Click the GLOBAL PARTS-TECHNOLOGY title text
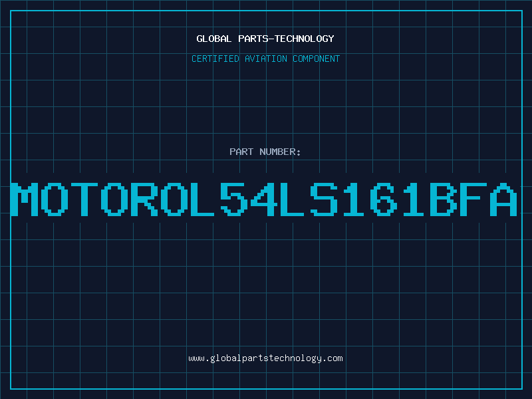532x399 pixels. coord(265,39)
